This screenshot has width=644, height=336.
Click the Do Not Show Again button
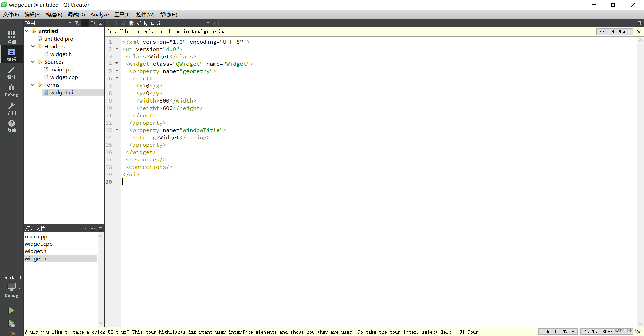(606, 332)
